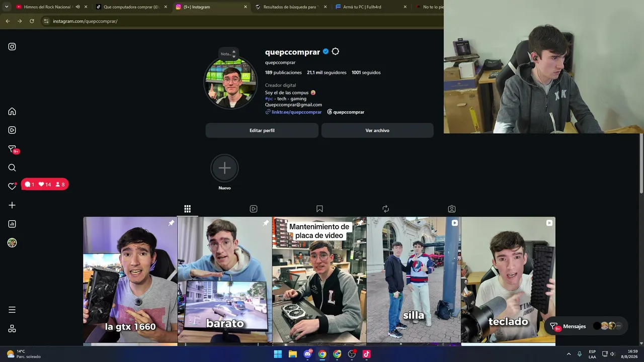Open File Explorer from the taskbar
644x362 pixels.
[x=293, y=354]
